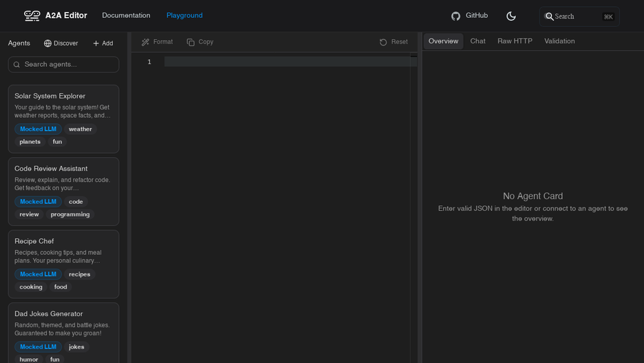Click the Reset button text
Image resolution: width=644 pixels, height=363 pixels.
399,42
